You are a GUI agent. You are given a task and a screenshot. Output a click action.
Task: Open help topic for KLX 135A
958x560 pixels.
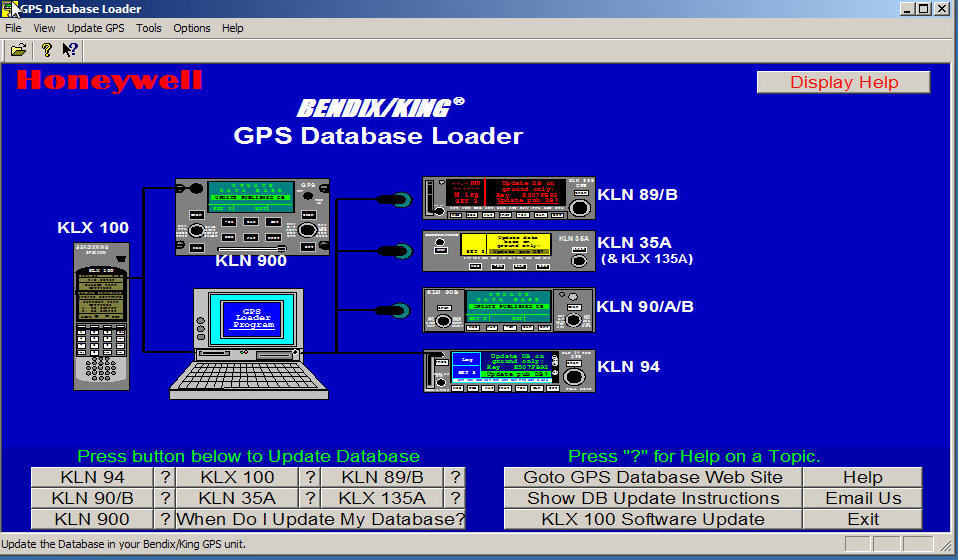455,498
